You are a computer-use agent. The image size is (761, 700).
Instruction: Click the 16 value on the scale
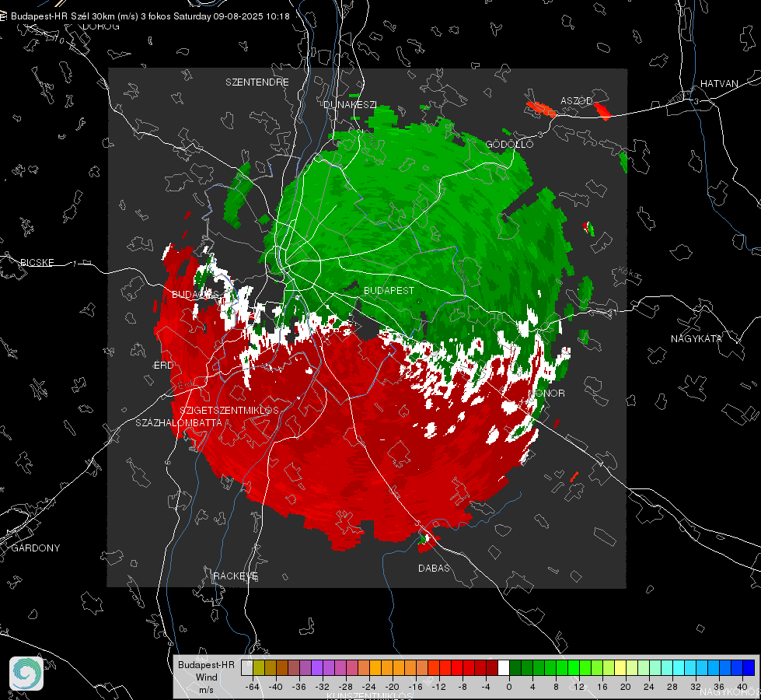[602, 687]
